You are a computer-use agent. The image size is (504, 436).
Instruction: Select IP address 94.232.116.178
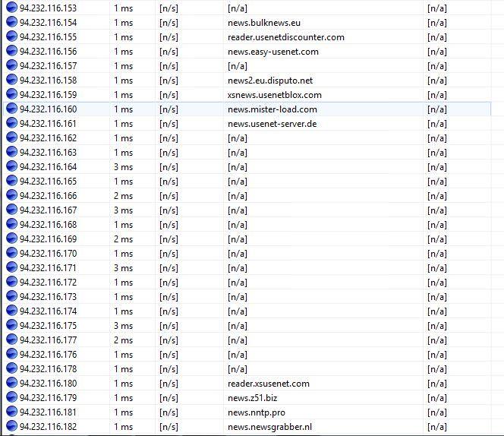[x=49, y=369]
